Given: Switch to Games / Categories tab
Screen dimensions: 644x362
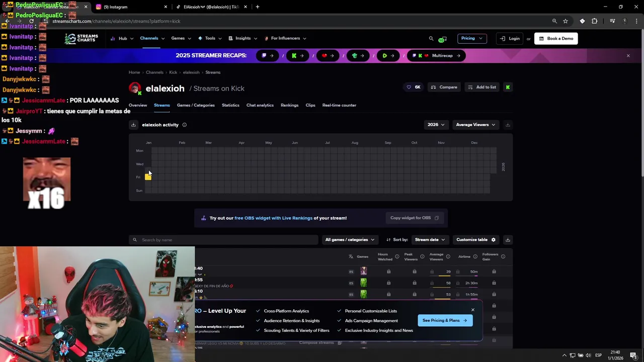Looking at the screenshot, I should pos(196,105).
